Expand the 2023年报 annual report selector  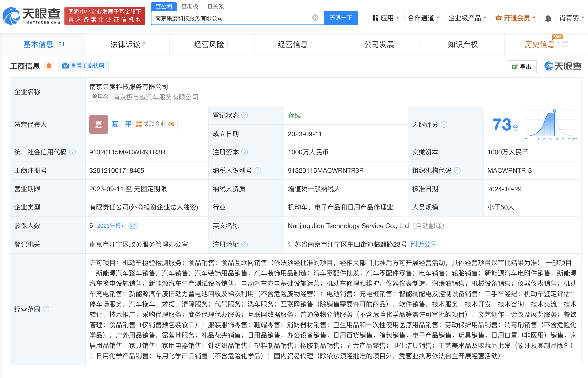click(110, 226)
